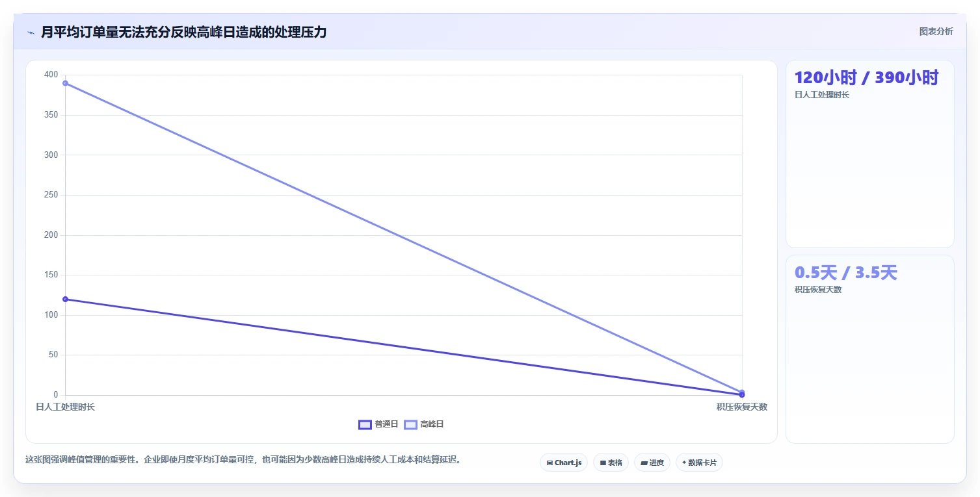Click the 普通日 legend color box
The width and height of the screenshot is (980, 497).
pos(365,424)
